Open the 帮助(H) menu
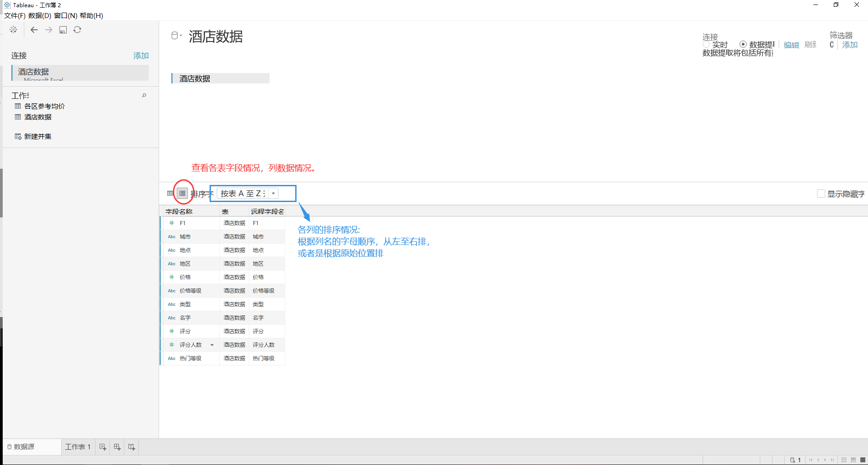 (x=91, y=15)
